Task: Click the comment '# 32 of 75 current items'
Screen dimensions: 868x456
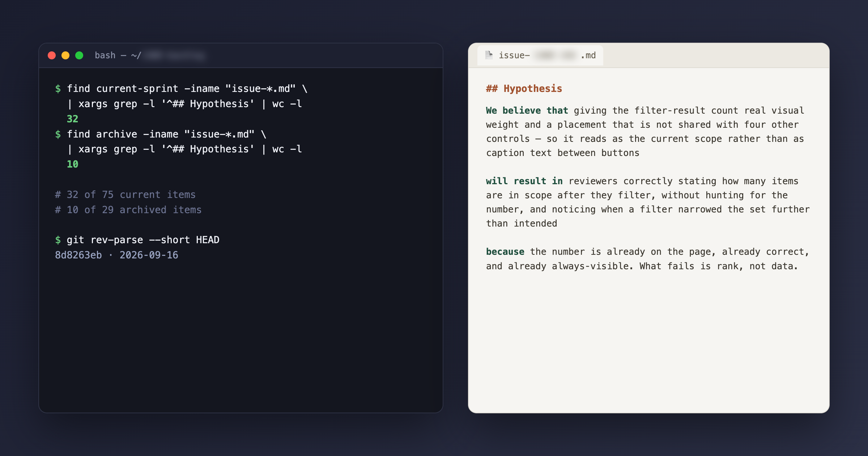Action: tap(125, 195)
